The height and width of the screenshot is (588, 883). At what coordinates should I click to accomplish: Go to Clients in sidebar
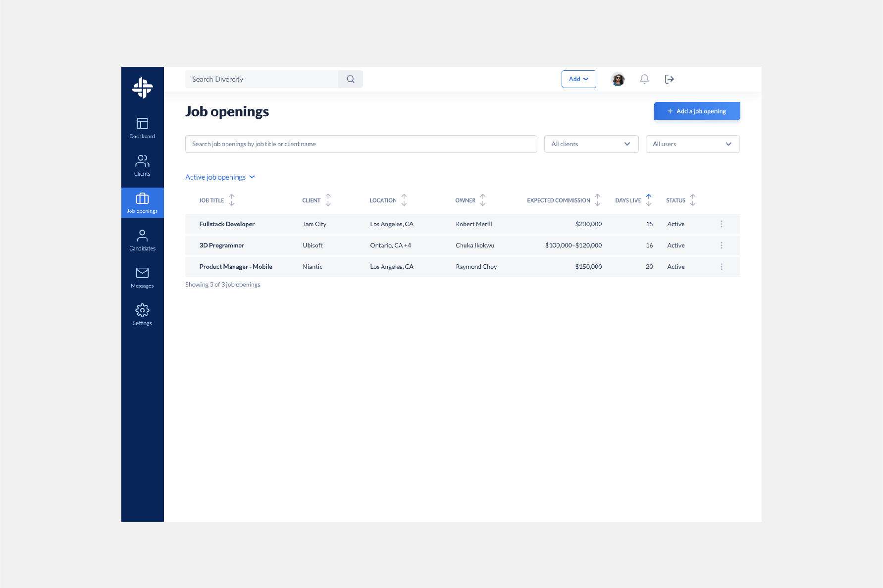coord(142,165)
